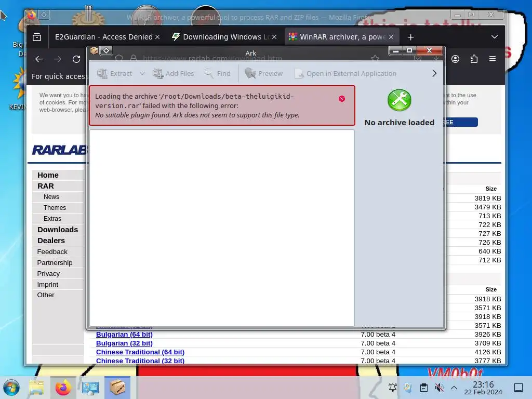Click Chinese Traditional (64 bit) download link
Screen dimensions: 532x399
(140, 352)
